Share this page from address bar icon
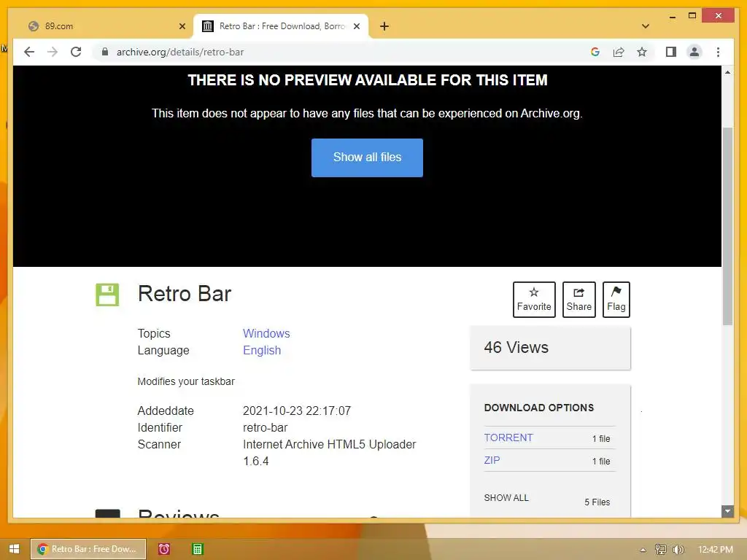Viewport: 747px width, 560px height. coord(619,52)
